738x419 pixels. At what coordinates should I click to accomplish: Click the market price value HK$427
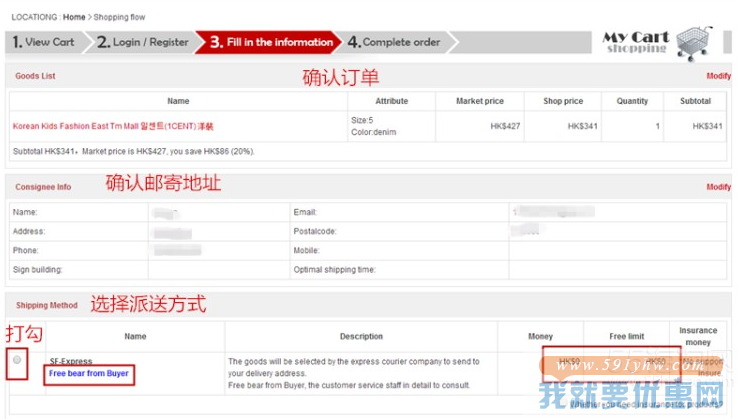tap(505, 126)
